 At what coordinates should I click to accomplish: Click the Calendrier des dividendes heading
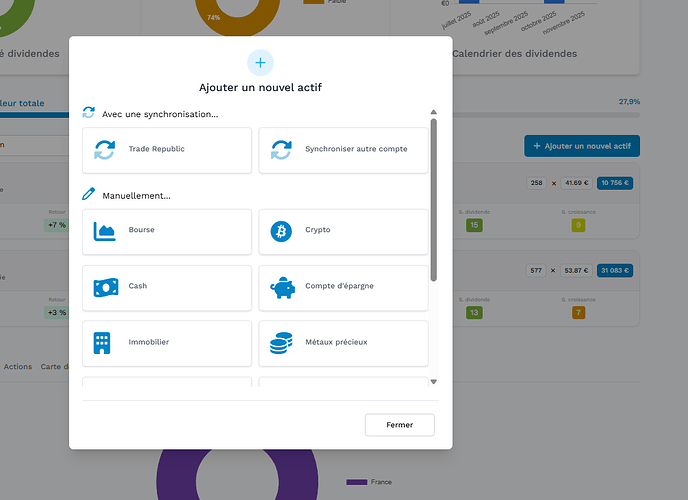coord(515,54)
